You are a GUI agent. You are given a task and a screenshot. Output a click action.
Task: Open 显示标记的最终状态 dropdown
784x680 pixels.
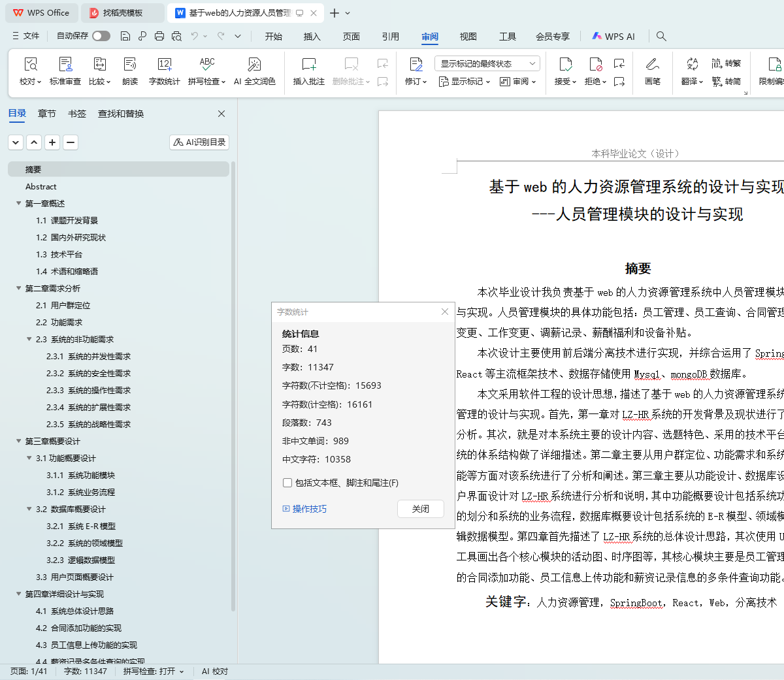(487, 63)
